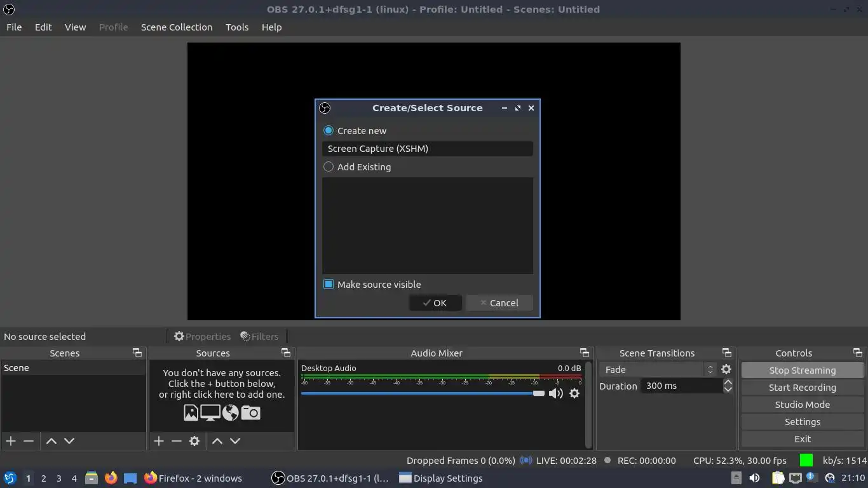The image size is (868, 488).
Task: Open the Properties button in the source toolbar
Action: click(x=202, y=336)
